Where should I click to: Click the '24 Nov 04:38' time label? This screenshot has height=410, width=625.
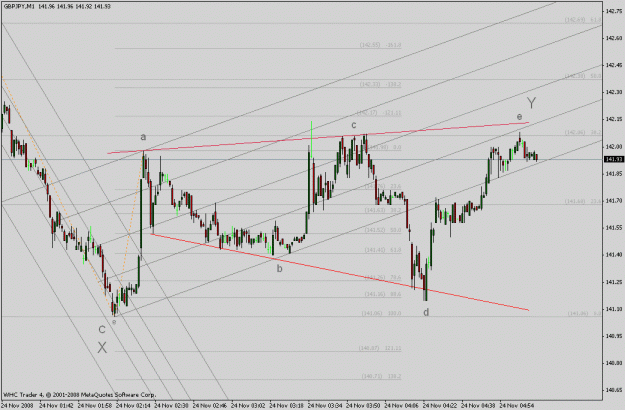(477, 405)
